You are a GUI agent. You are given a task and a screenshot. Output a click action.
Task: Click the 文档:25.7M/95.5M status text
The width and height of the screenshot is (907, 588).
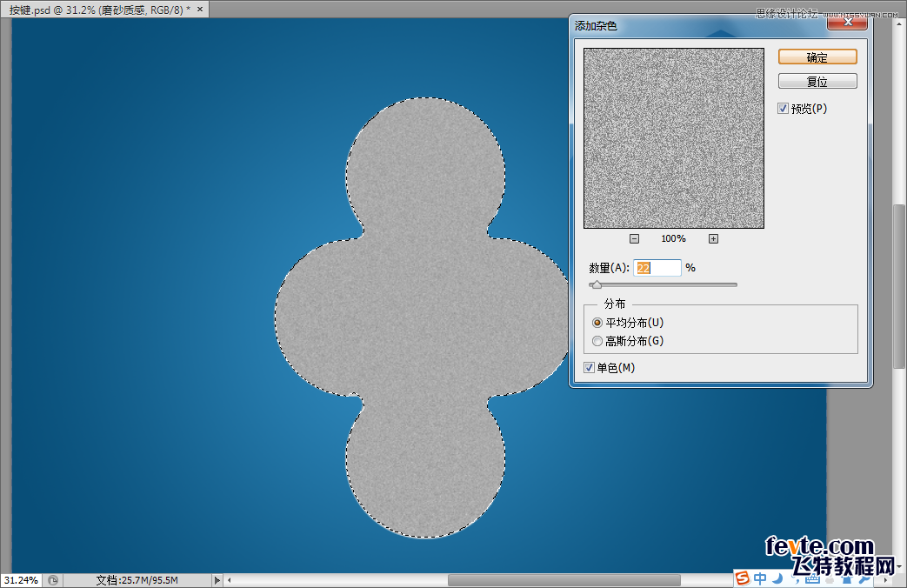(137, 580)
